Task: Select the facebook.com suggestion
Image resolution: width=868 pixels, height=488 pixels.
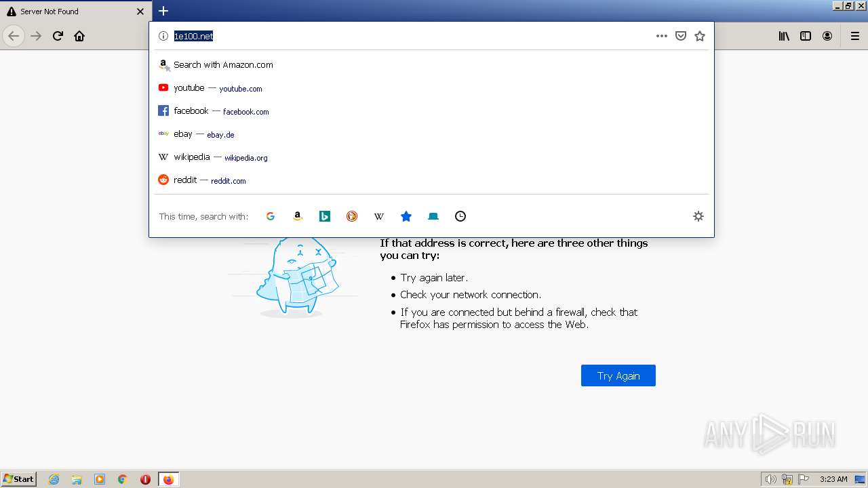Action: click(x=431, y=111)
